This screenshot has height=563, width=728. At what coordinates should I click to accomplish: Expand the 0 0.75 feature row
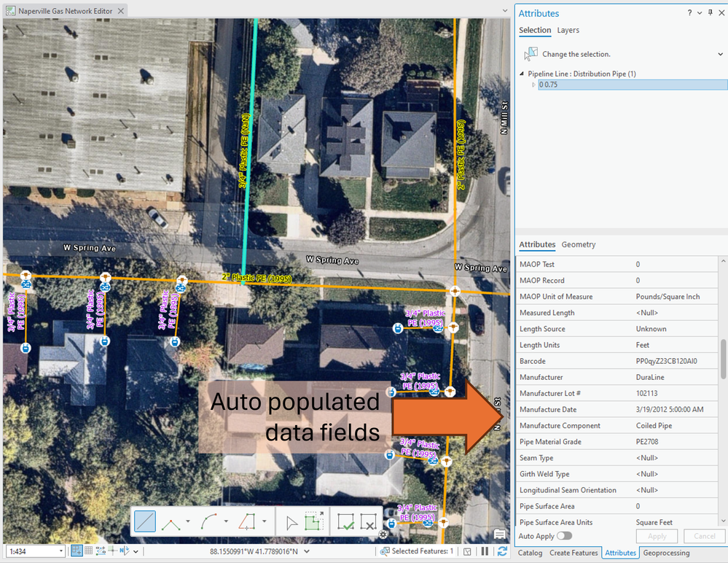(533, 85)
